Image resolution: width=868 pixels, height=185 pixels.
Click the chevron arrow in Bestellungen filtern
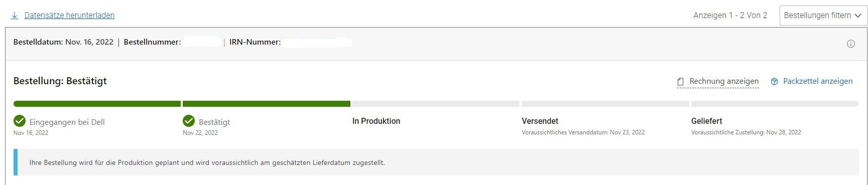(x=858, y=16)
